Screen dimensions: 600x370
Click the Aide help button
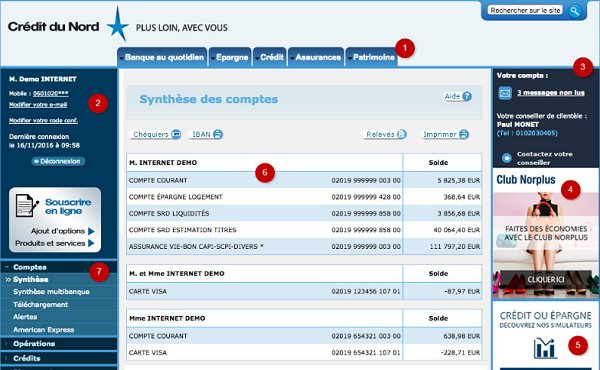(x=458, y=96)
